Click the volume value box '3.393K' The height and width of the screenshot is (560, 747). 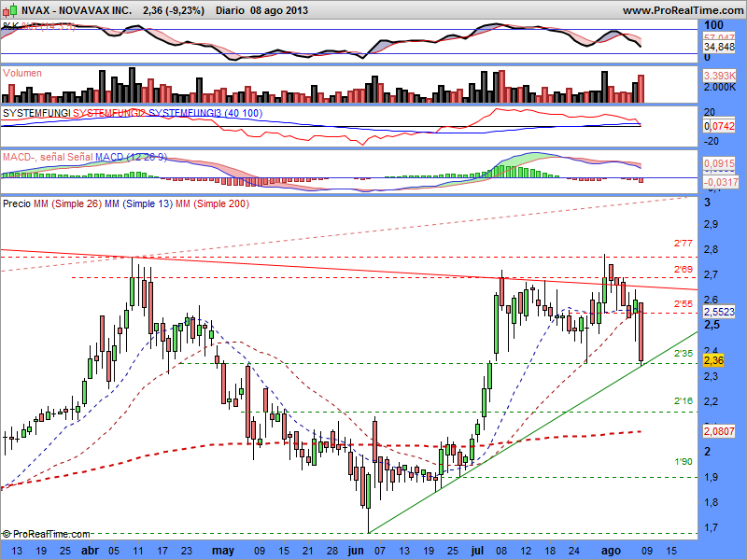point(719,76)
